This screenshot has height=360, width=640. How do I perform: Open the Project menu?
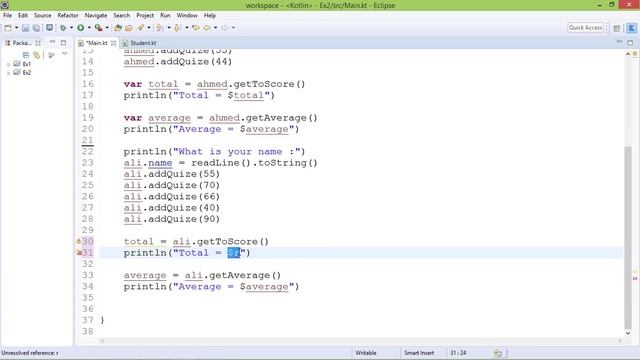[145, 15]
